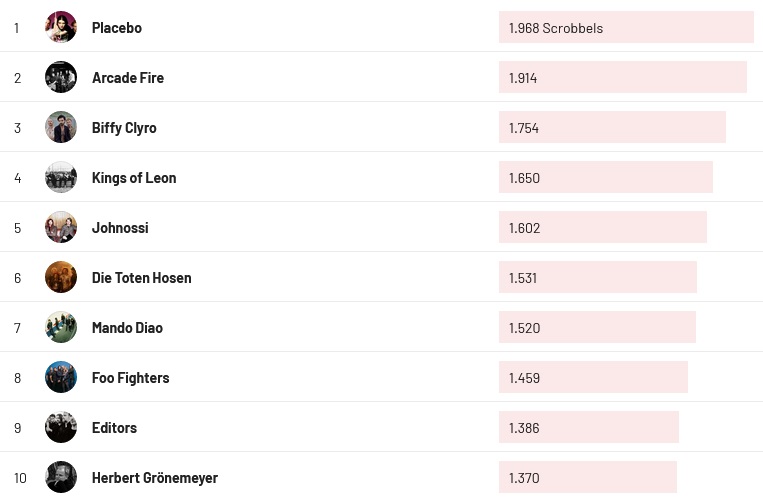Click the Biffy Clyro name link
The image size is (763, 501).
click(124, 128)
